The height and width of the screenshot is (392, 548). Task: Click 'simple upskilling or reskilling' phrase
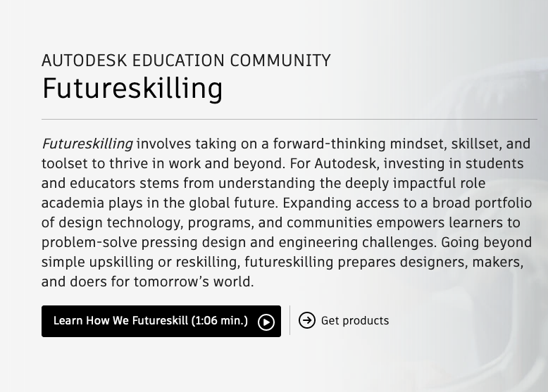[140, 262]
